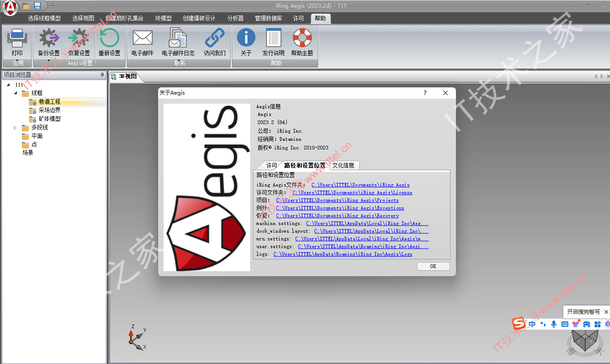Click the 3D view orientation cube
The width and height of the screenshot is (610, 364).
coord(584,340)
